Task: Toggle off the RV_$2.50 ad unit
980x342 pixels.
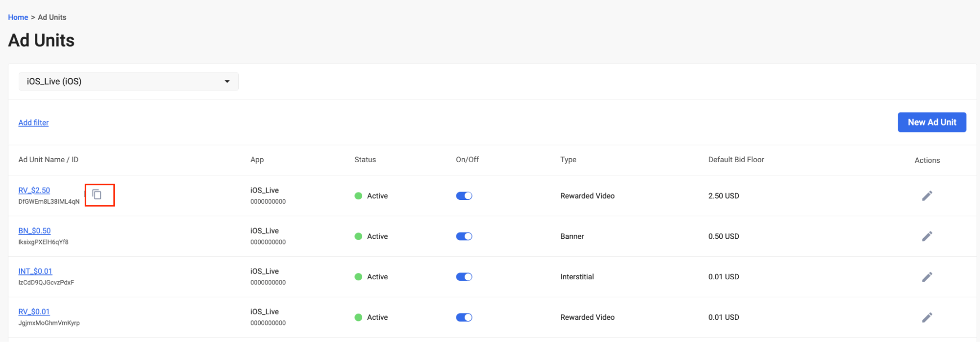Action: click(464, 196)
